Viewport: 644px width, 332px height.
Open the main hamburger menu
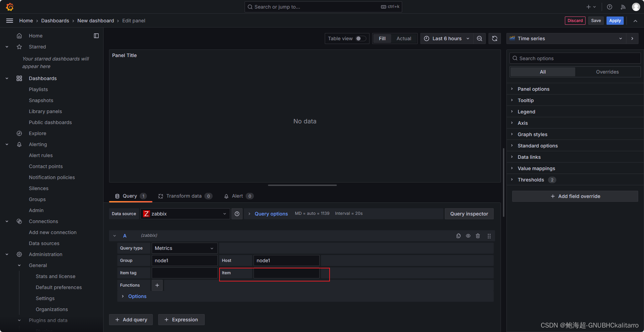(10, 21)
